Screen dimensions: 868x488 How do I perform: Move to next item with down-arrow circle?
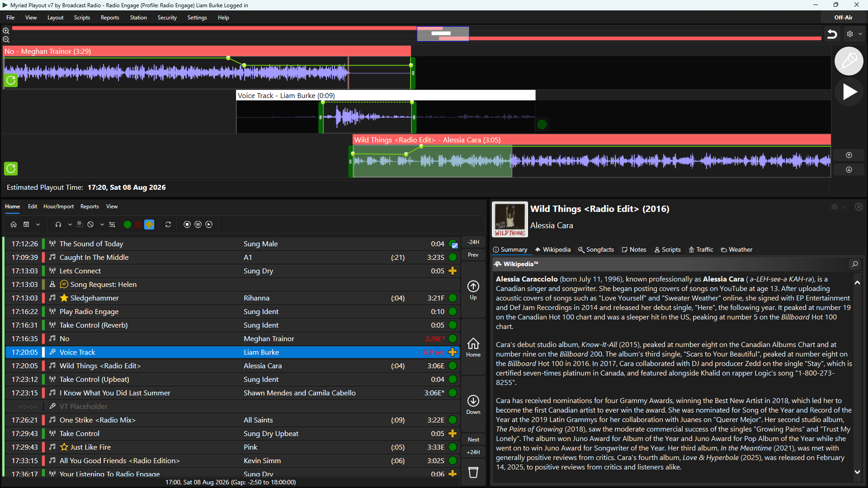tap(849, 169)
